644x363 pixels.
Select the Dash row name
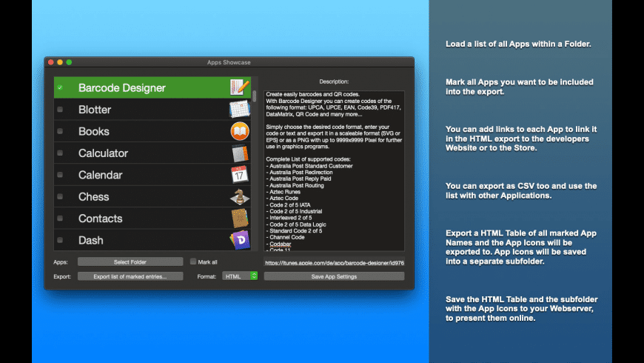pyautogui.click(x=91, y=241)
